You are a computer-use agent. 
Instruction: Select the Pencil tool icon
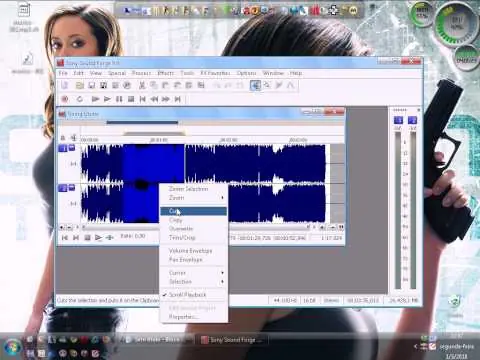coord(279,85)
